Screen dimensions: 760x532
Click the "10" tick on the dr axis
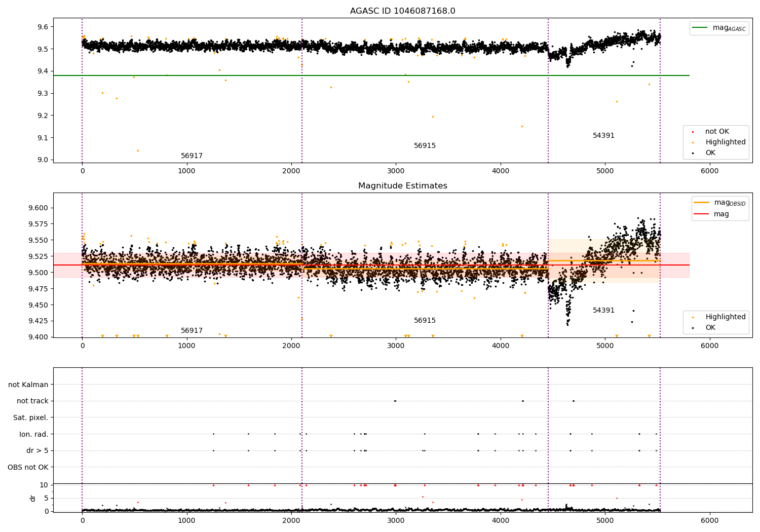click(x=44, y=485)
